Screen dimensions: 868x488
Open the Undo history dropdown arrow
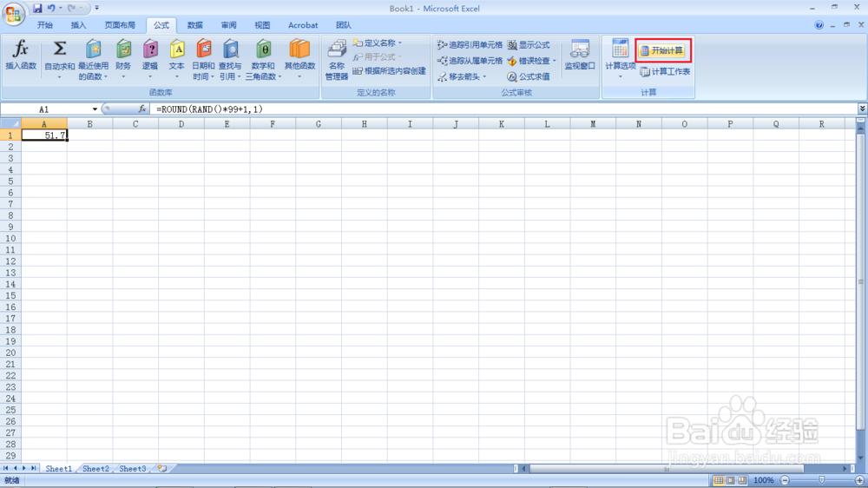point(61,8)
